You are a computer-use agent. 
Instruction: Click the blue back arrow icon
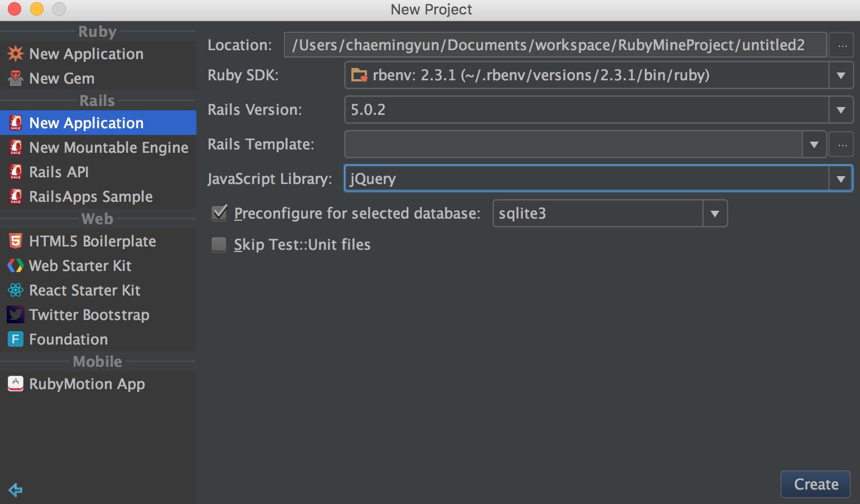(16, 490)
